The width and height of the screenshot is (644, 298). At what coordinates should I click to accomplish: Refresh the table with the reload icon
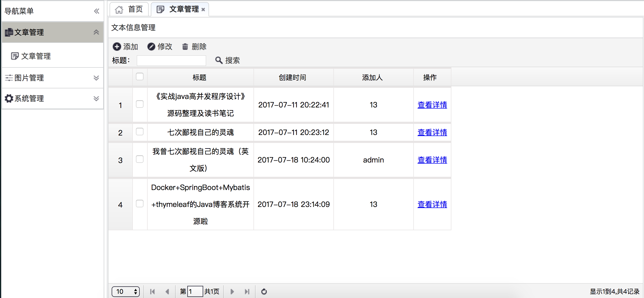pos(264,291)
